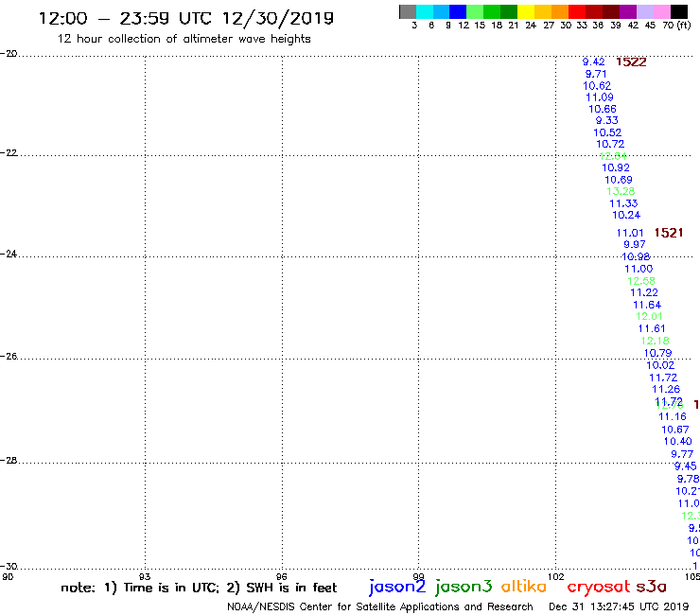This screenshot has height=615, width=700.
Task: Click the green 12.18 reading
Action: 655,341
